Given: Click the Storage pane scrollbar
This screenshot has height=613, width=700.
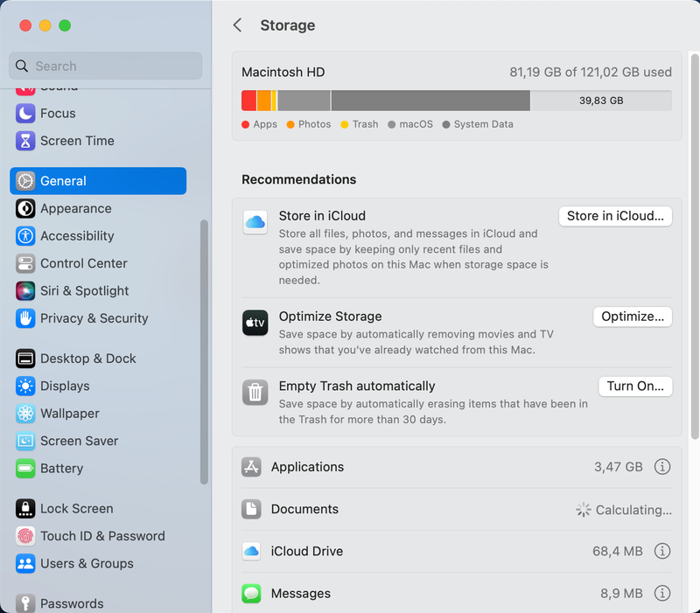Looking at the screenshot, I should pyautogui.click(x=695, y=247).
